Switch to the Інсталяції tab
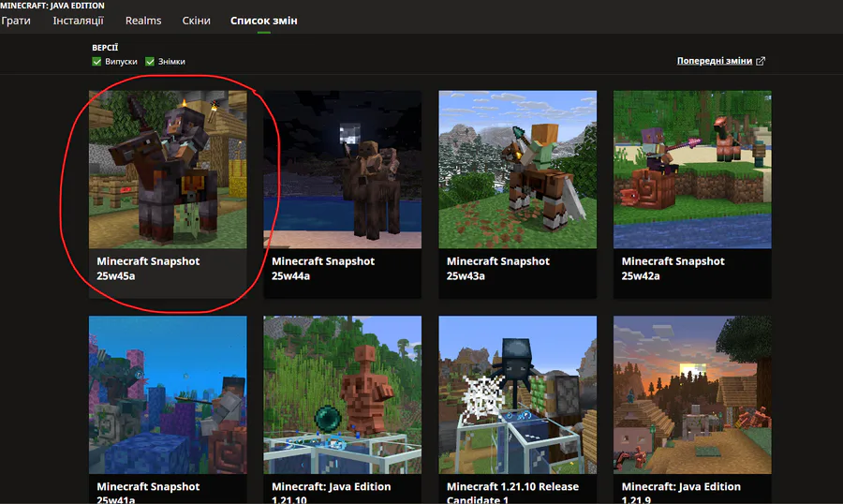The width and height of the screenshot is (843, 504). coord(78,21)
